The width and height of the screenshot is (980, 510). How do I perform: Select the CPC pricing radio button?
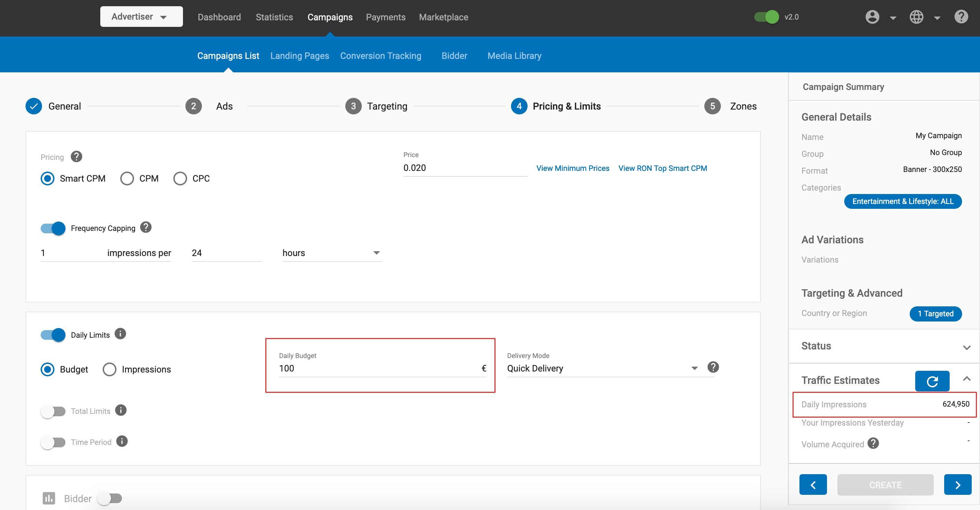180,178
